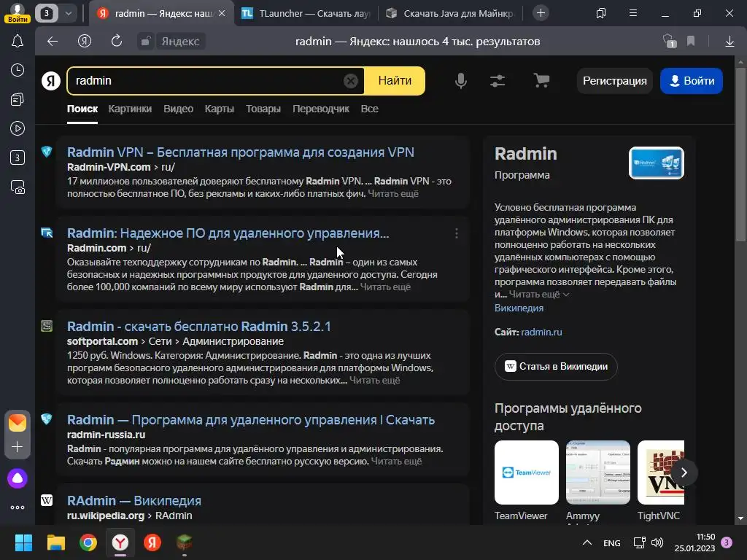Click Регистрация button
This screenshot has width=747, height=560.
tap(614, 81)
